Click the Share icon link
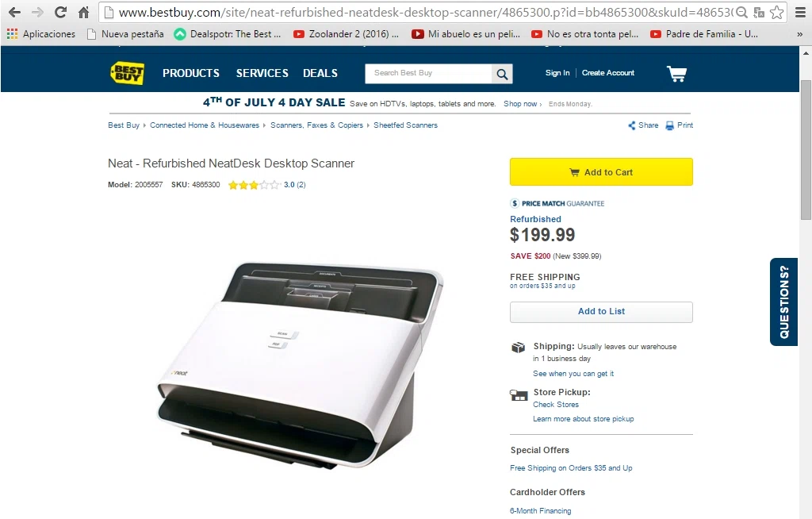The width and height of the screenshot is (812, 519). (x=643, y=125)
